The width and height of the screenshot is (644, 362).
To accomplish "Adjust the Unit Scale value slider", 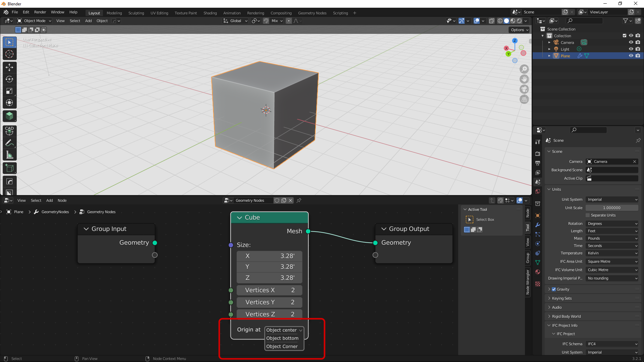I will (x=612, y=208).
